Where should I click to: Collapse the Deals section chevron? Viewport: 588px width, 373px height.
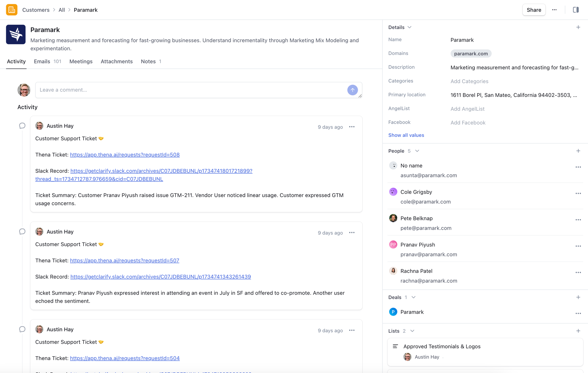tap(413, 297)
